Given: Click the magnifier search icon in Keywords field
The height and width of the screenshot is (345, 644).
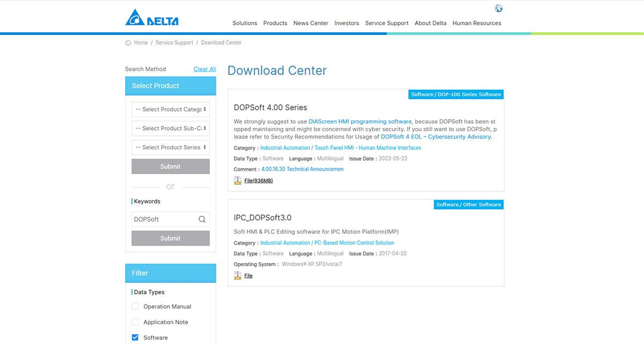Looking at the screenshot, I should [202, 219].
